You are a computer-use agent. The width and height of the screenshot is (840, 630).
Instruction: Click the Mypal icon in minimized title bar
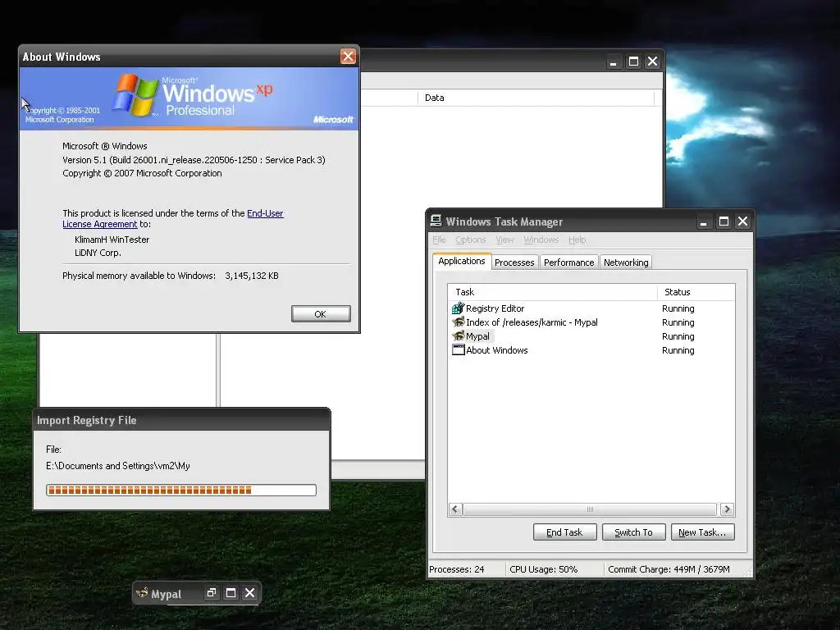coord(142,593)
